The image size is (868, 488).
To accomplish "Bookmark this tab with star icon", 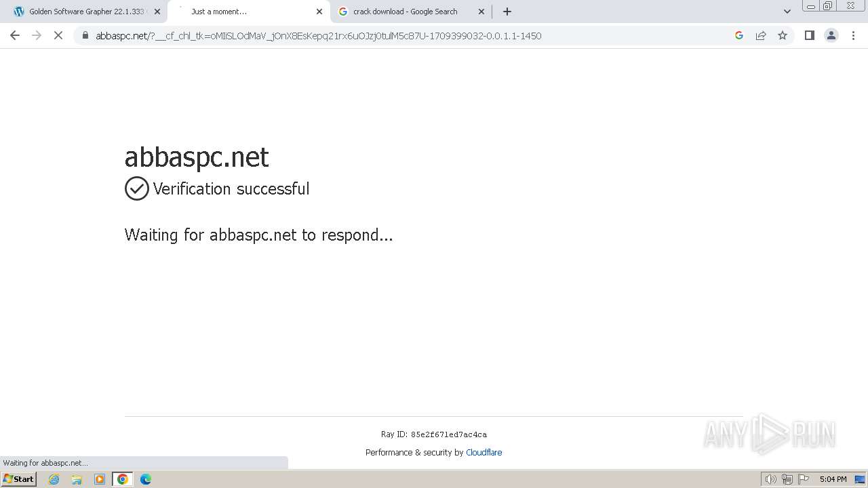I will click(783, 35).
